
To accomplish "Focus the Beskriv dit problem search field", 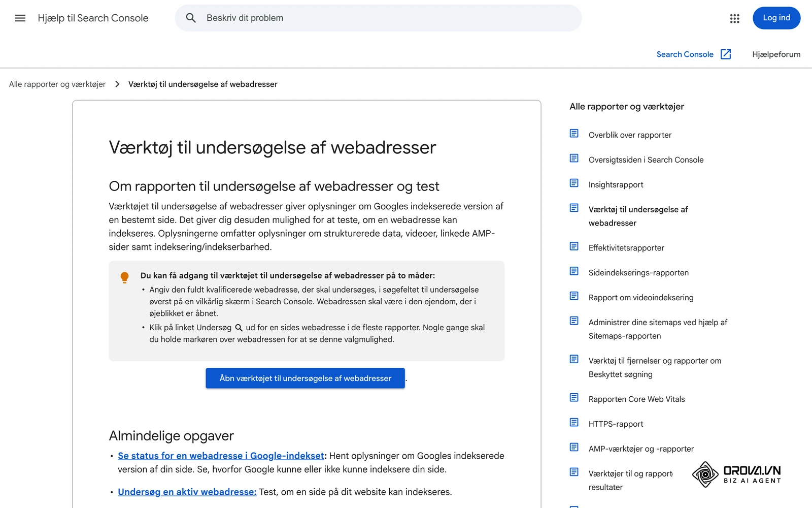I will click(x=378, y=18).
